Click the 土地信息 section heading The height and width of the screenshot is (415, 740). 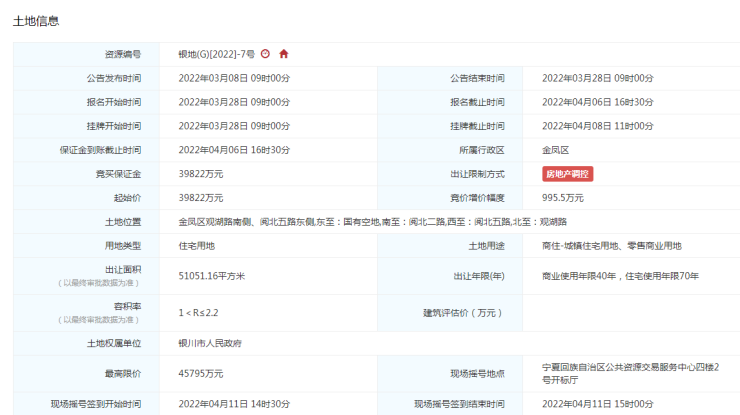point(36,21)
